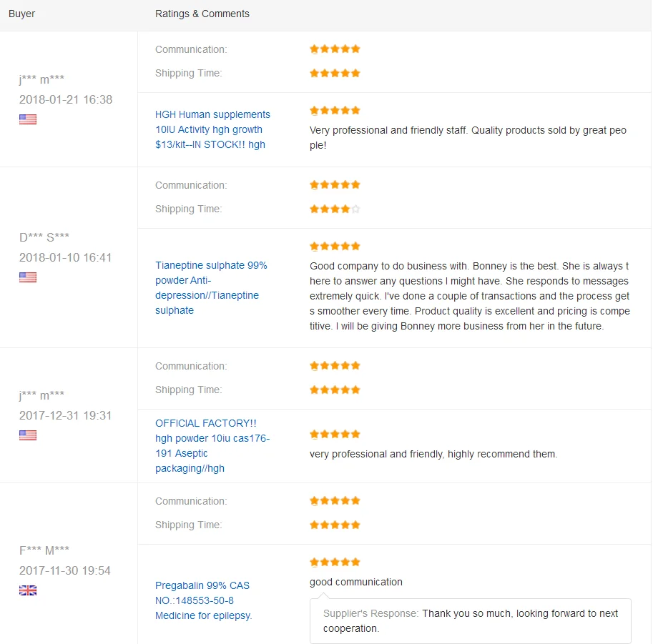Open the HGH Human supplements 10IU product link

212,129
